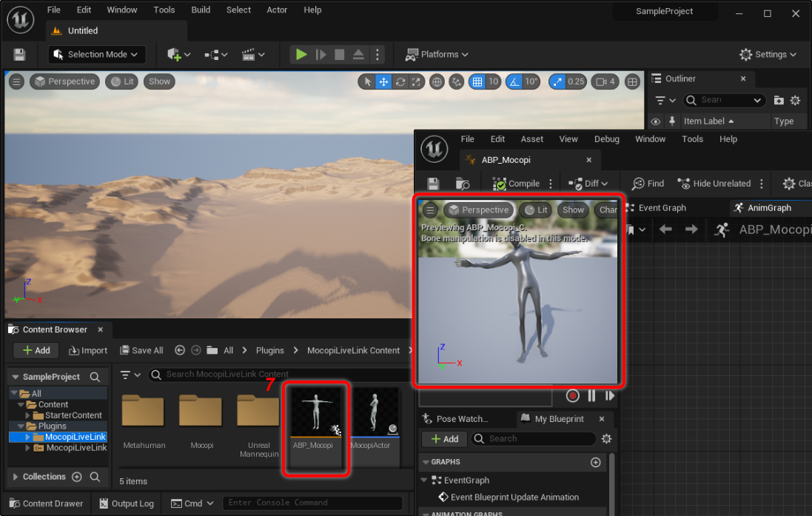This screenshot has height=516, width=812.
Task: Collapse the GRAPHS section in My Blueprint
Action: [x=426, y=462]
